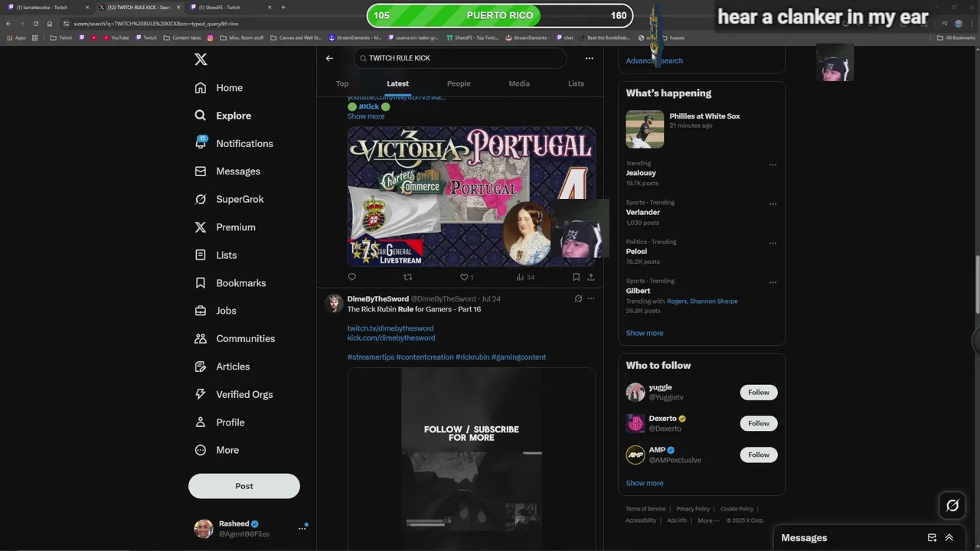Screen dimensions: 980x551
Task: Reload the page with the browser refresh button
Action: 35,24
